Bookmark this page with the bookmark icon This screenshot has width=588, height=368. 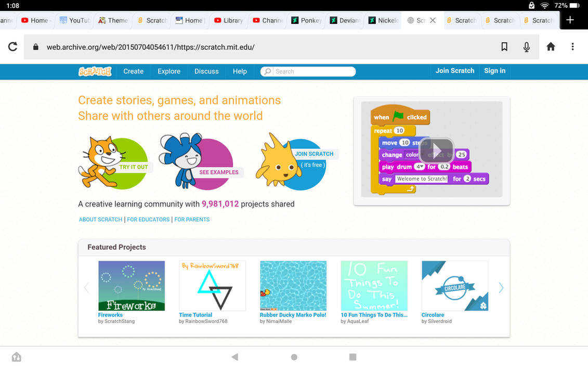coord(504,46)
